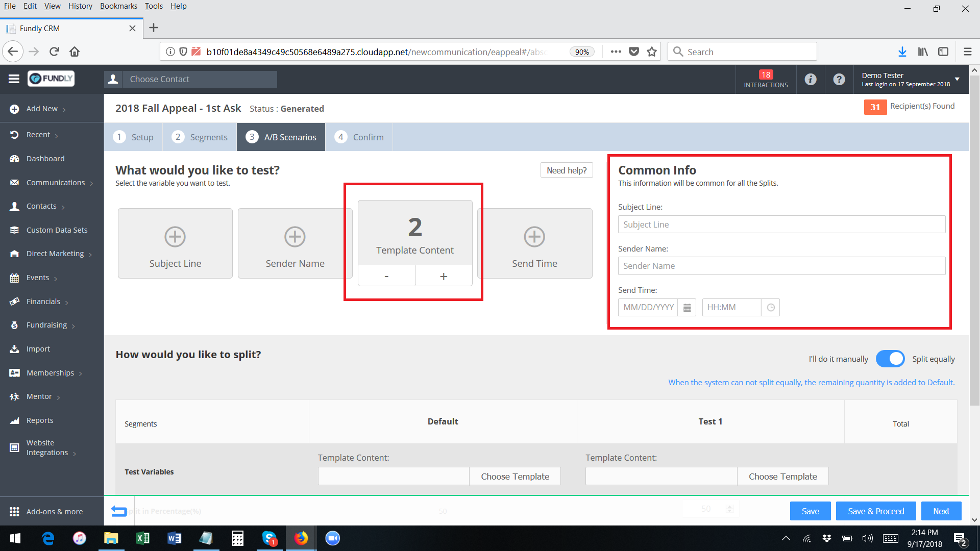This screenshot has width=980, height=551.
Task: Open Demo Tester user dropdown
Action: point(957,79)
